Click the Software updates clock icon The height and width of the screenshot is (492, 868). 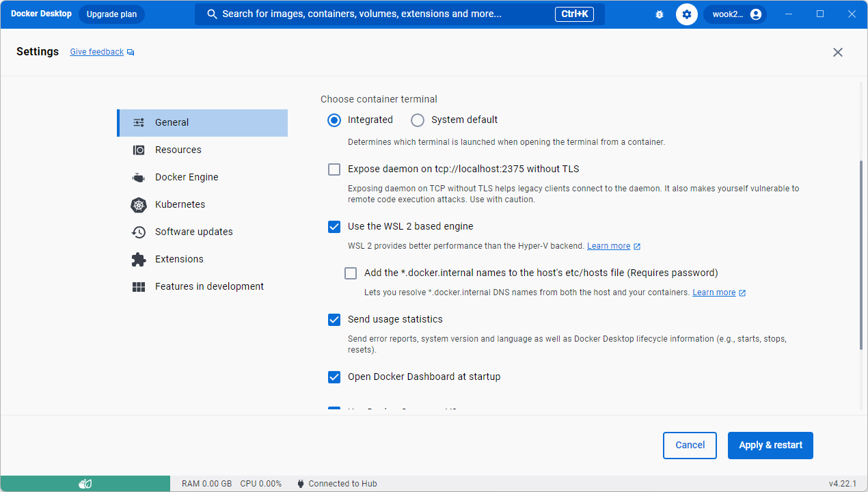click(139, 232)
